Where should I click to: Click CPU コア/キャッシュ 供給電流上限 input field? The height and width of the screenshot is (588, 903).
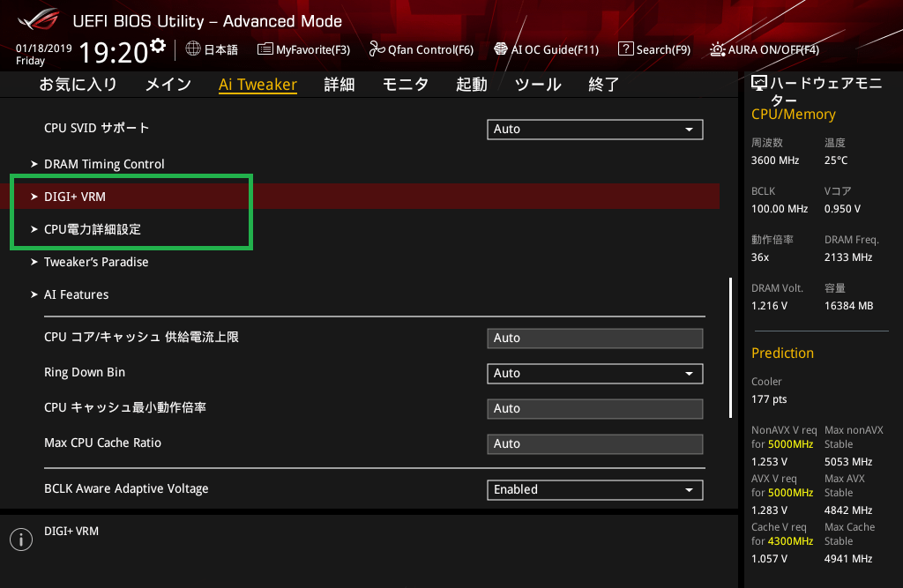(x=595, y=338)
